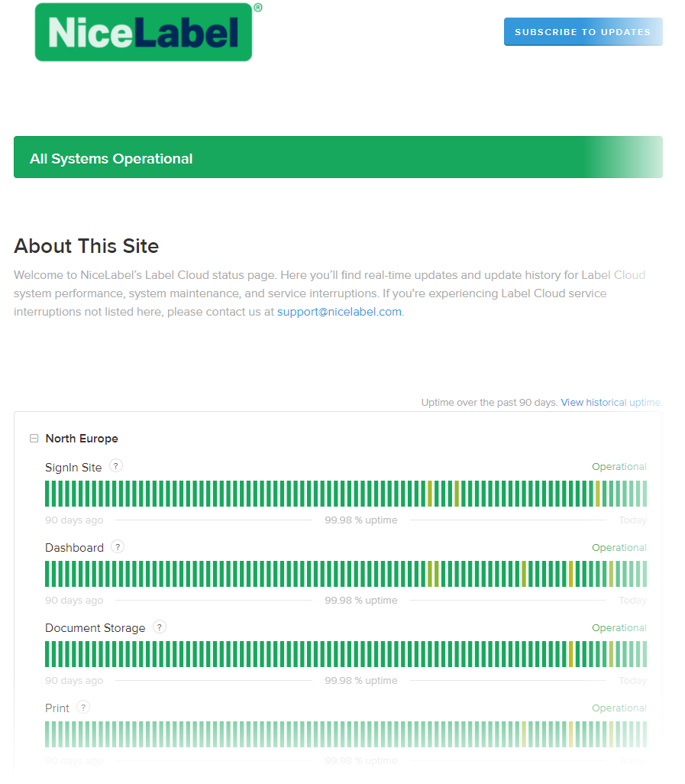Viewport: 685px width, 784px height.
Task: Click the SignIn Site Operational status text
Action: (x=619, y=466)
